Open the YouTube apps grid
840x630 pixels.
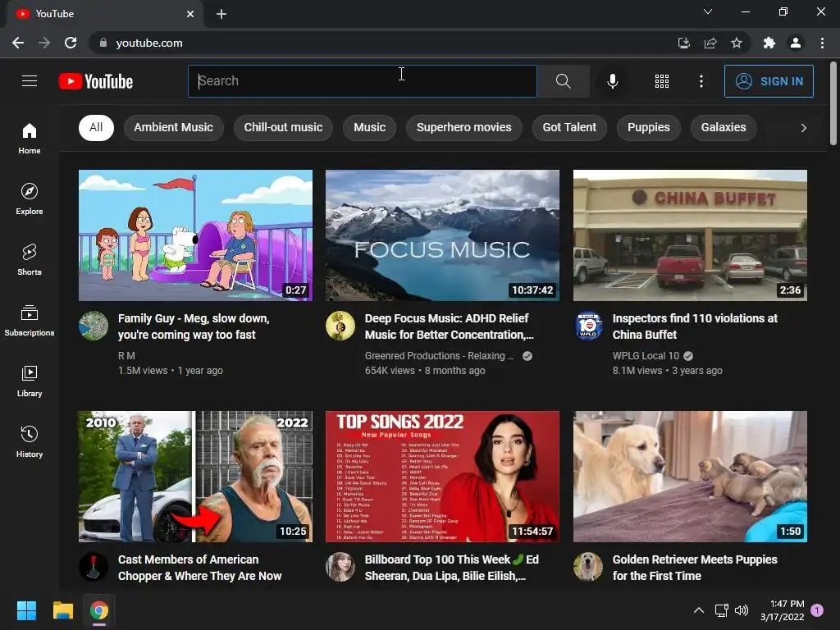(x=662, y=81)
